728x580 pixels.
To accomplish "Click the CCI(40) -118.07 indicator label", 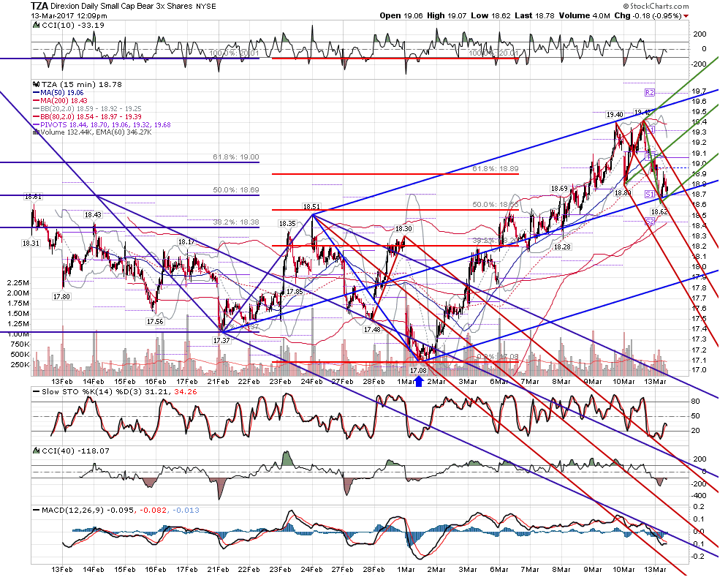I will [76, 451].
